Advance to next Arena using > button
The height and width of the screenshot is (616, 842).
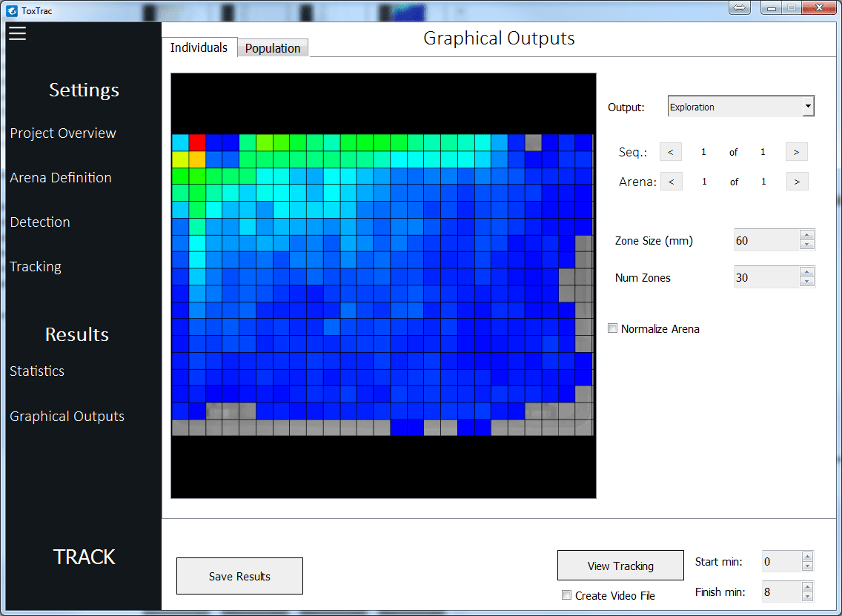[x=797, y=181]
